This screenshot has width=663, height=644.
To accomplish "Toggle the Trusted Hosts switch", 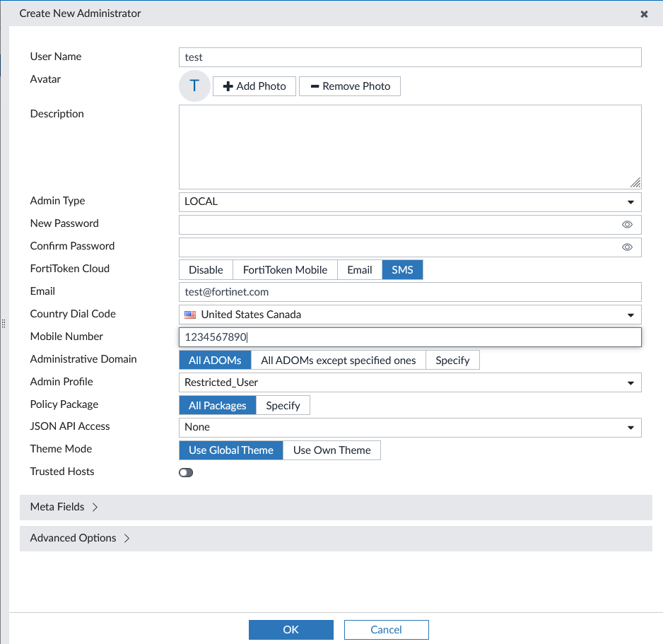I will [x=186, y=472].
